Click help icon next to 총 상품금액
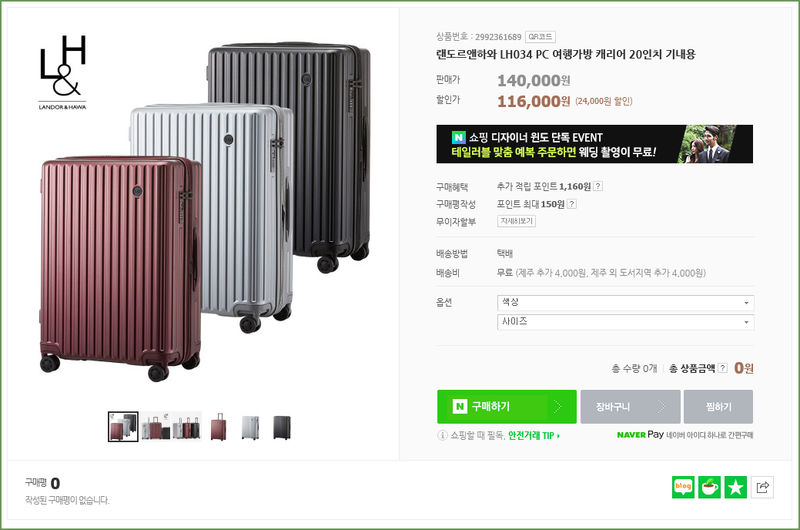Image resolution: width=800 pixels, height=530 pixels. point(722,368)
